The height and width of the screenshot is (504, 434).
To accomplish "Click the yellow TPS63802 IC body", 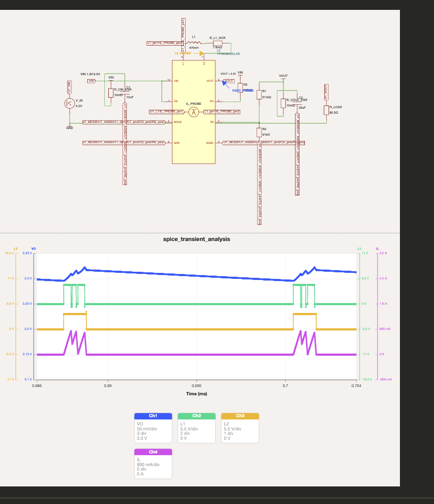I will coord(194,112).
